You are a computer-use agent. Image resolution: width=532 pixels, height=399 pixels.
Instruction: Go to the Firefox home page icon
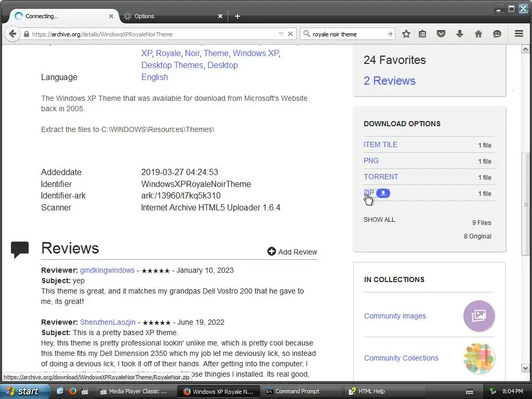tap(478, 34)
